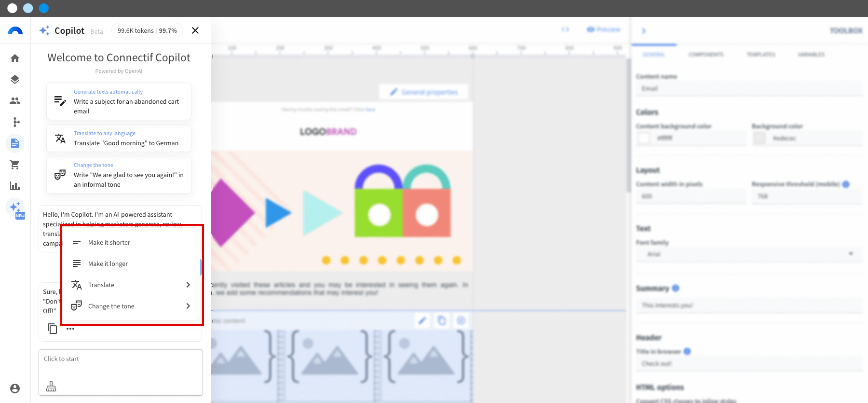Open the contacts people icon
Viewport: 868px width, 403px height.
[15, 101]
